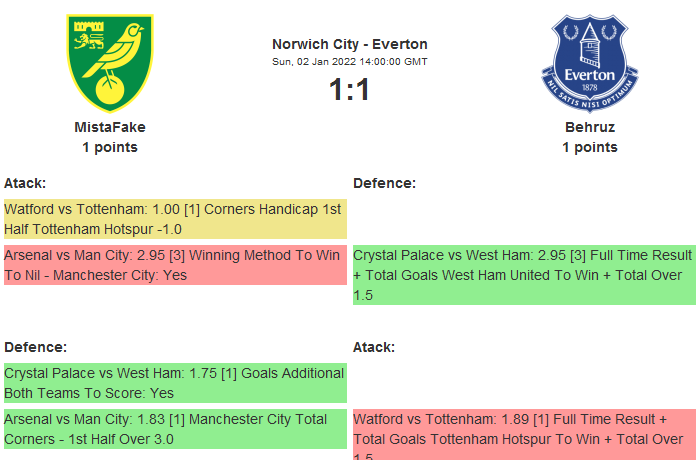Open the Norwich City - Everton match title
The width and height of the screenshot is (700, 460).
pos(350,44)
